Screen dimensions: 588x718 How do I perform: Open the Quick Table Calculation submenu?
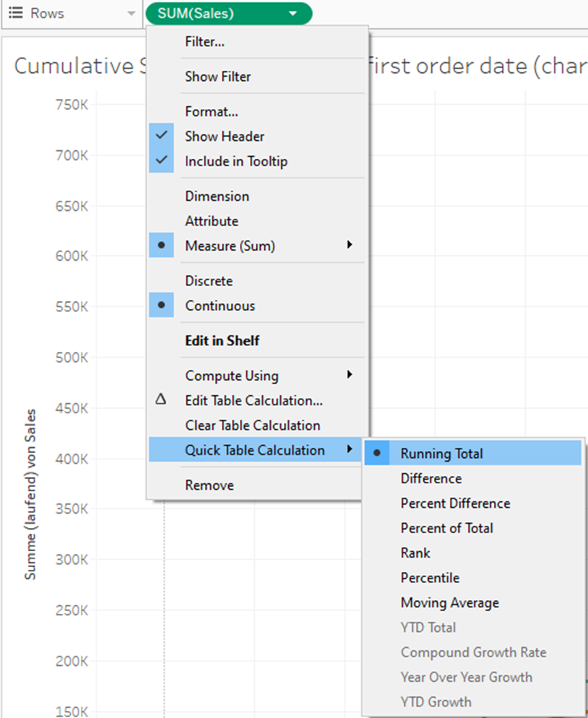[x=254, y=450]
